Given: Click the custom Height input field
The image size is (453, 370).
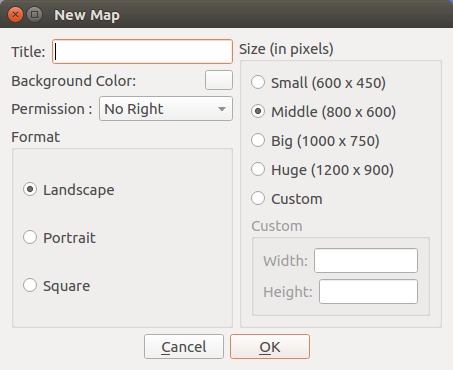Looking at the screenshot, I should tap(368, 292).
